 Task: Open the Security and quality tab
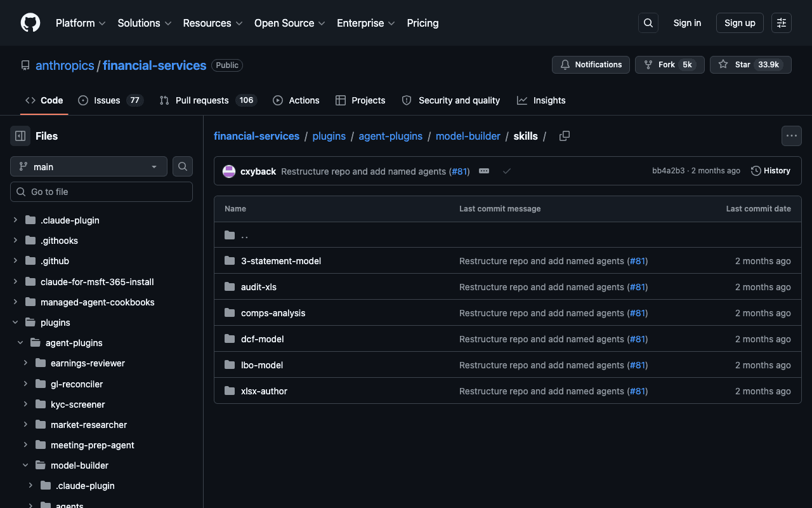coord(451,100)
